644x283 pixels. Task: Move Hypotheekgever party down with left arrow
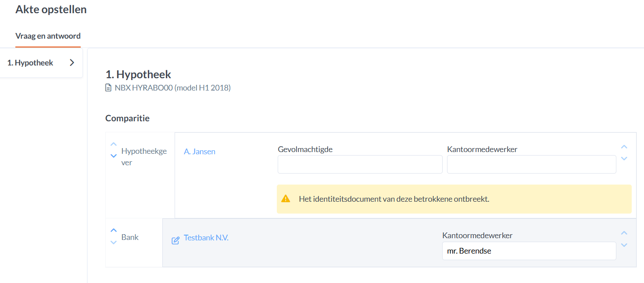pos(114,156)
